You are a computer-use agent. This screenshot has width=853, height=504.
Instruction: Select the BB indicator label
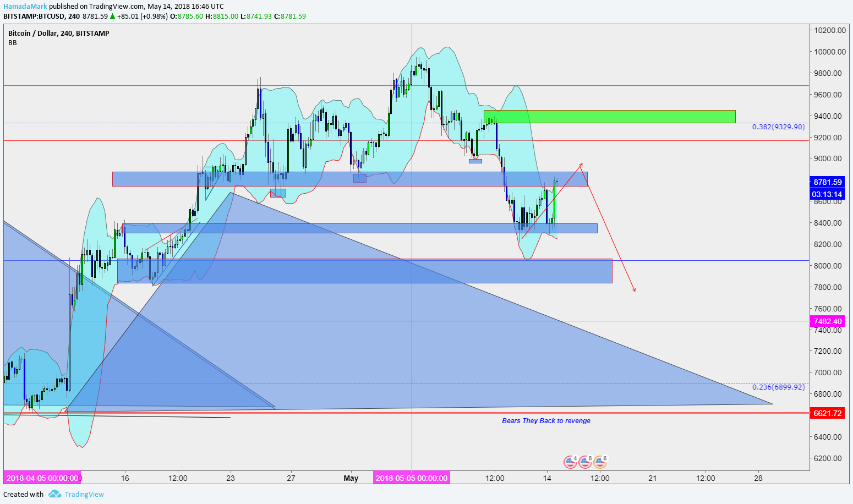point(12,43)
